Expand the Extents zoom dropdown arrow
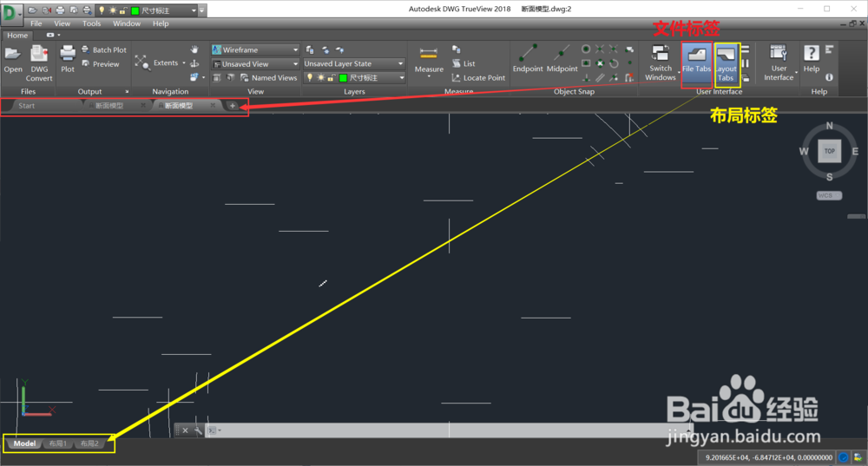 [x=184, y=63]
